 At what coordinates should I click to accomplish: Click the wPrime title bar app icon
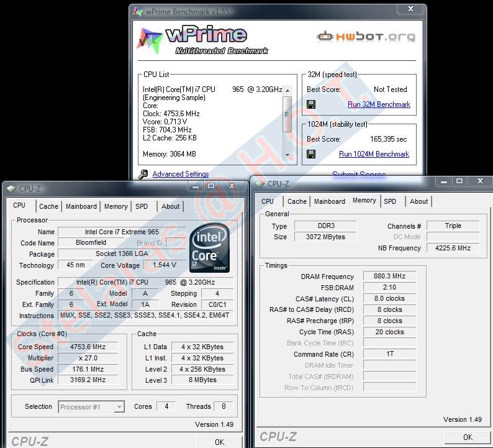pyautogui.click(x=137, y=12)
